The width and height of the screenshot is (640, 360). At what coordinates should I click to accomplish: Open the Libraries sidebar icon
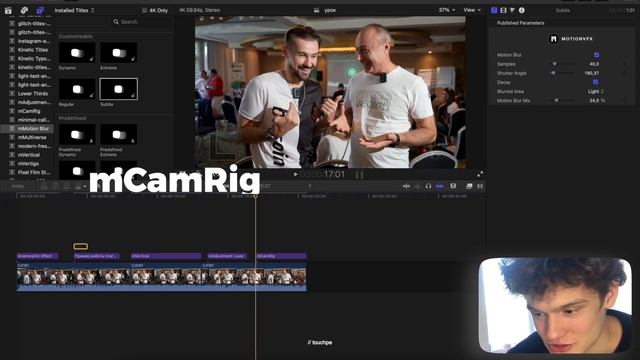click(x=8, y=11)
